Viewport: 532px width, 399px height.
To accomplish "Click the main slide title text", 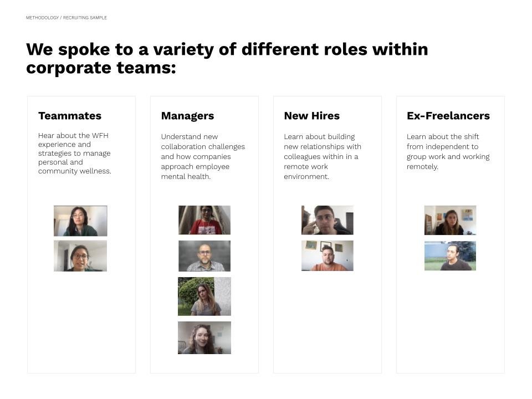I will tap(227, 58).
